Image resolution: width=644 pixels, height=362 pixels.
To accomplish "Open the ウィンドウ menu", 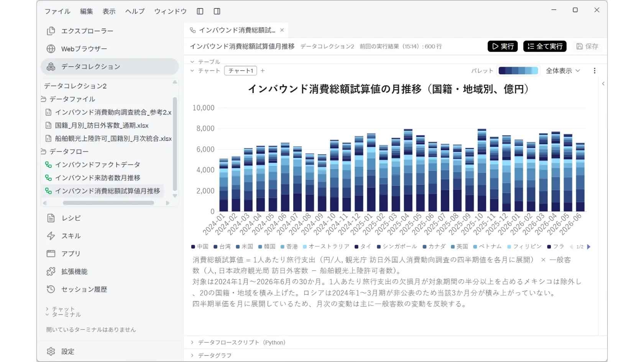I will tap(171, 11).
